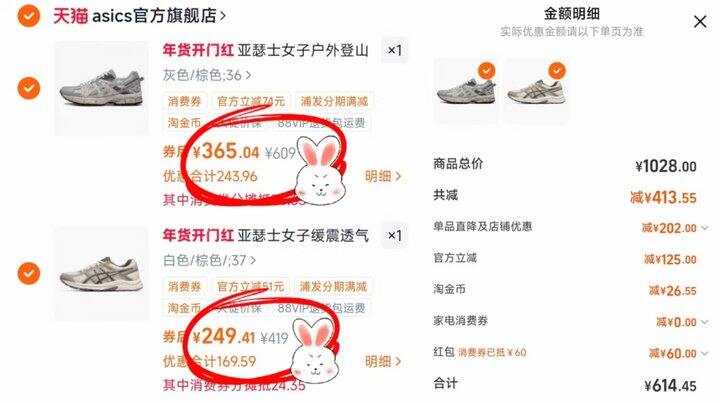Tap grey hiking shoe product image
This screenshot has width=720, height=403.
101,88
